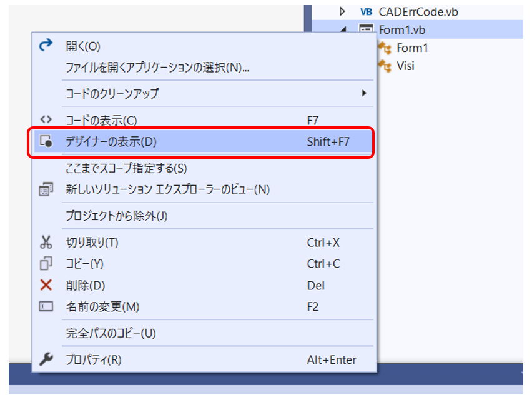Select 削除(D) menu entry
Viewport: 532px width, 397px height.
tap(204, 285)
